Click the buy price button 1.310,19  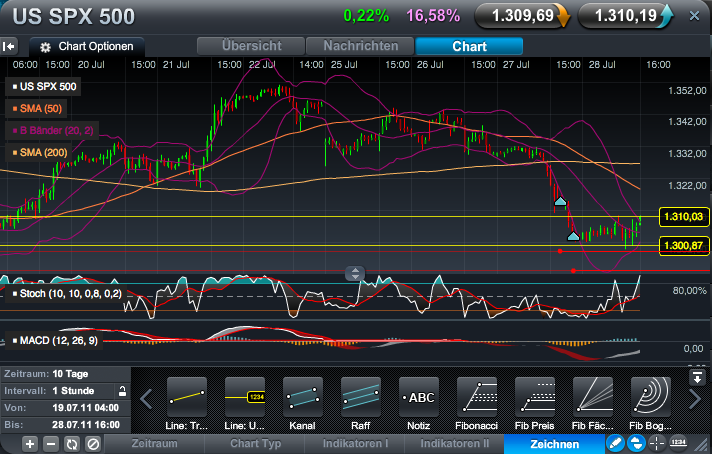click(x=626, y=16)
